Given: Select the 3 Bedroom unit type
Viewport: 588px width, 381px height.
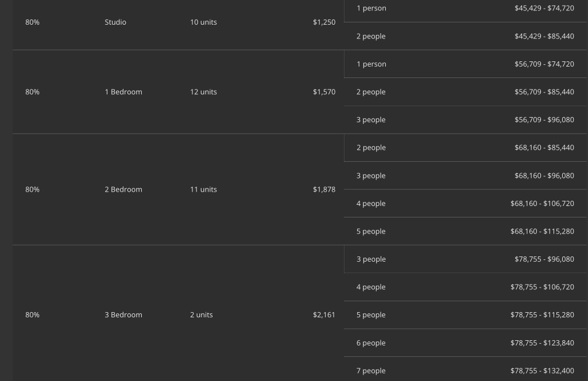Looking at the screenshot, I should pyautogui.click(x=123, y=315).
